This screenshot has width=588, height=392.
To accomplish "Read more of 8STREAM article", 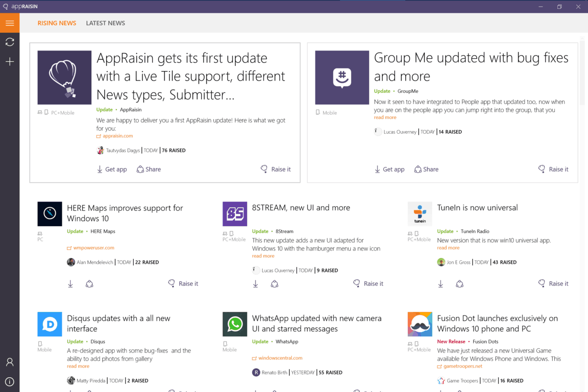I will (x=263, y=256).
